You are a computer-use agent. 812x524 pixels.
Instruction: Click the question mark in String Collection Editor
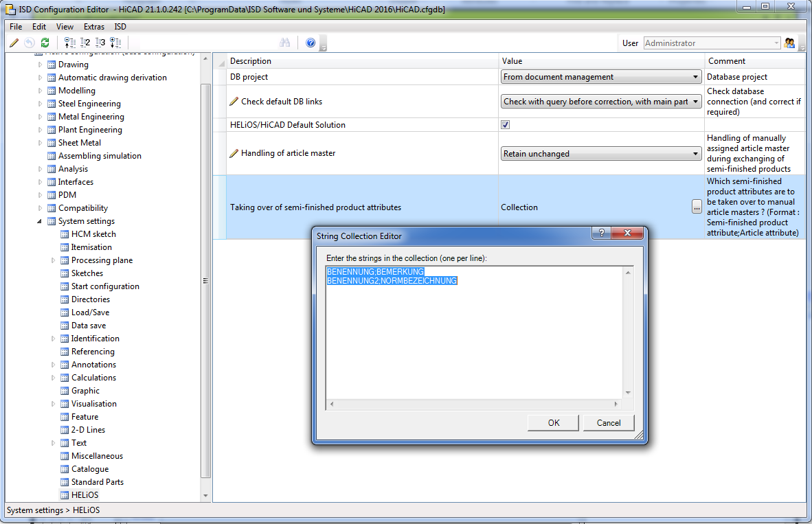[601, 233]
